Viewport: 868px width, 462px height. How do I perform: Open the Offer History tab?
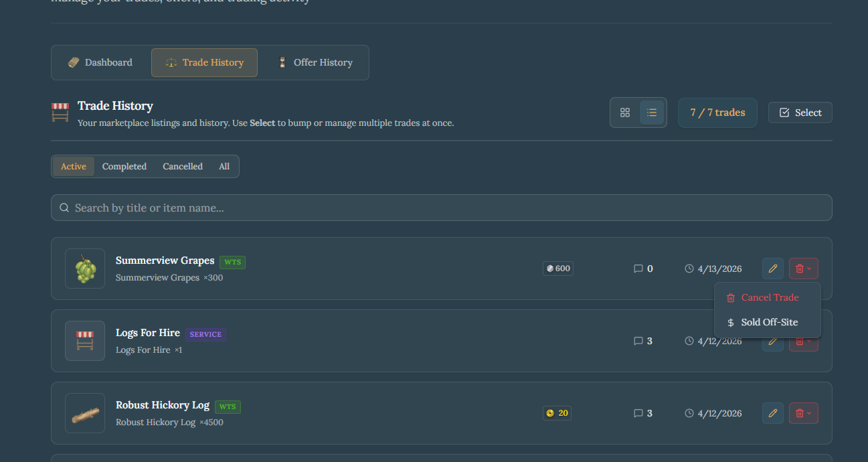click(x=315, y=62)
